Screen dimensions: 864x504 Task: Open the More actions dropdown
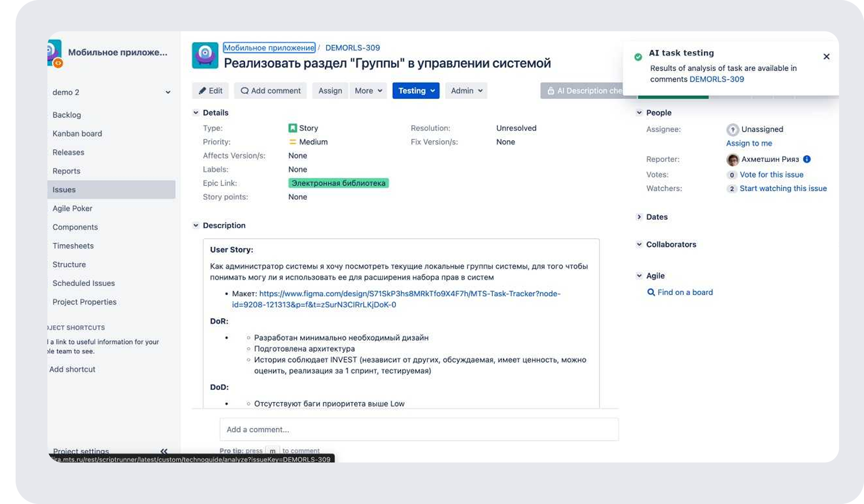click(x=368, y=91)
